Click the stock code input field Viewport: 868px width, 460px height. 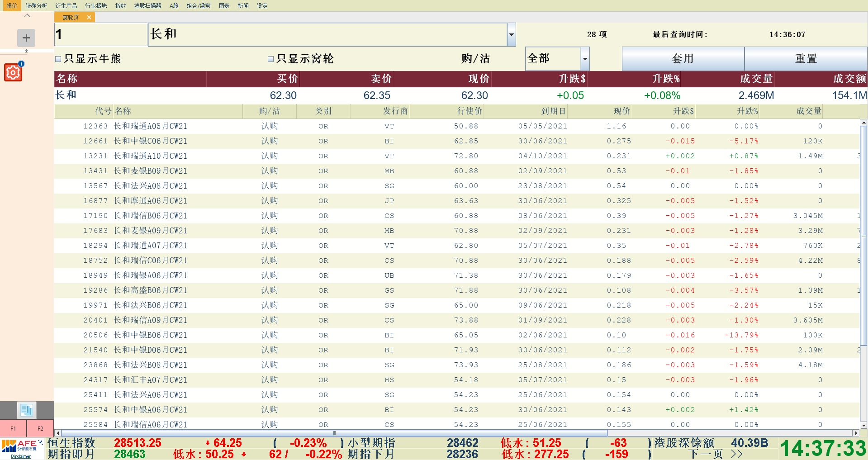pos(100,34)
